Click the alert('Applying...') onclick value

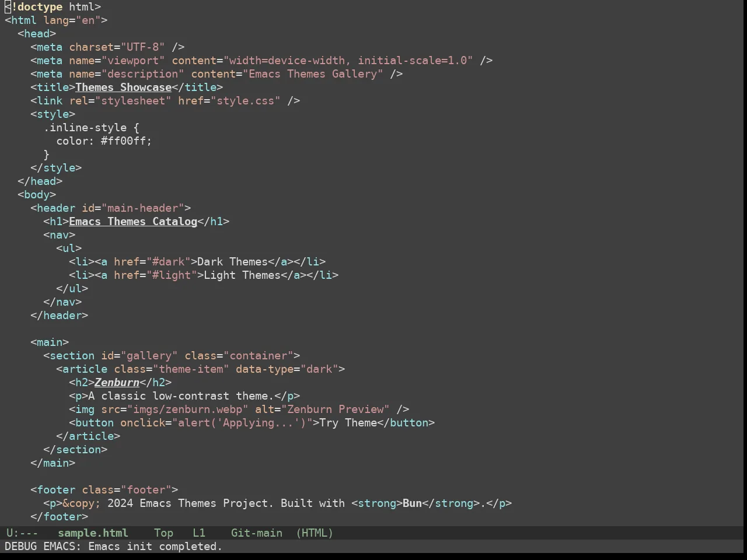tap(242, 423)
